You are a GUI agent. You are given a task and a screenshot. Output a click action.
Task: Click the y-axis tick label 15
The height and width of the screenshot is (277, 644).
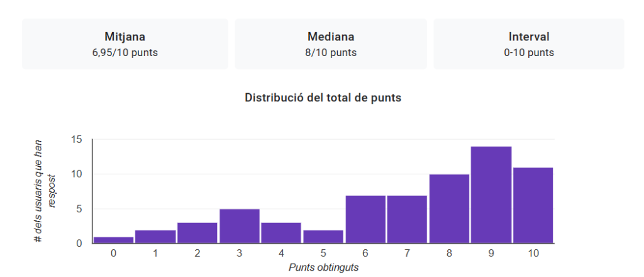(76, 140)
